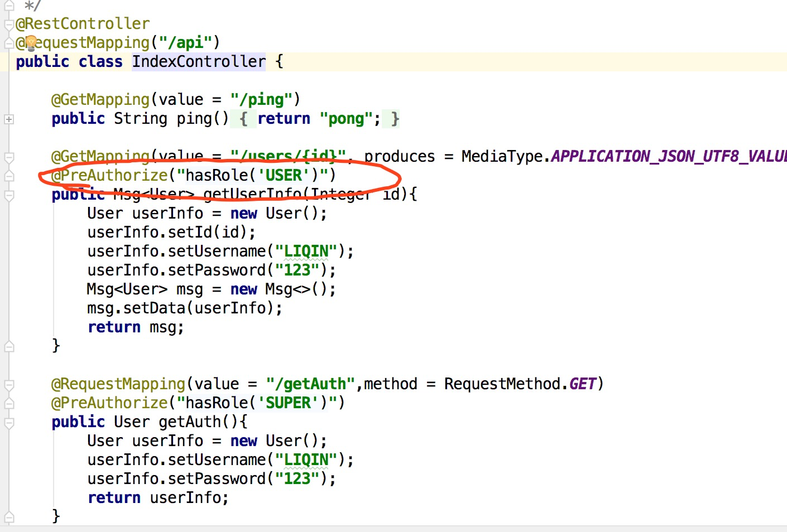Screen dimensions: 787x532
Task: Click the 'return userInfo;' statement
Action: [x=158, y=497]
